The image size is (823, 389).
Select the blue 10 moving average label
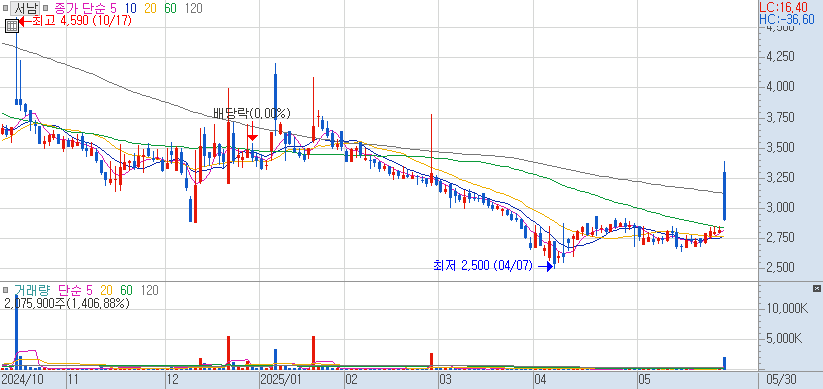pos(131,8)
